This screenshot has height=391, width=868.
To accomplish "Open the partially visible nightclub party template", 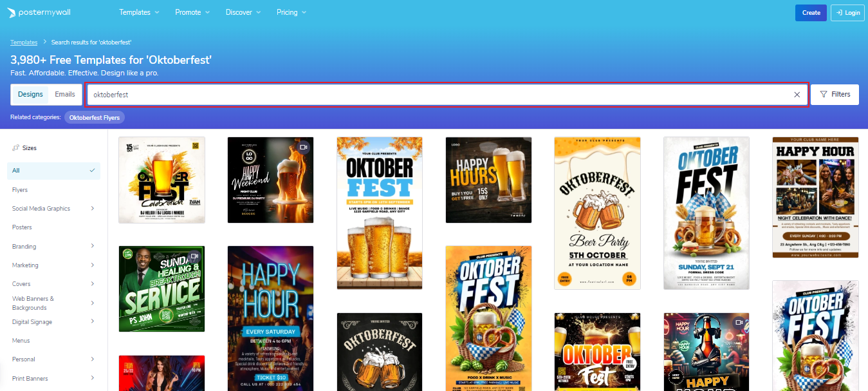I will (162, 373).
